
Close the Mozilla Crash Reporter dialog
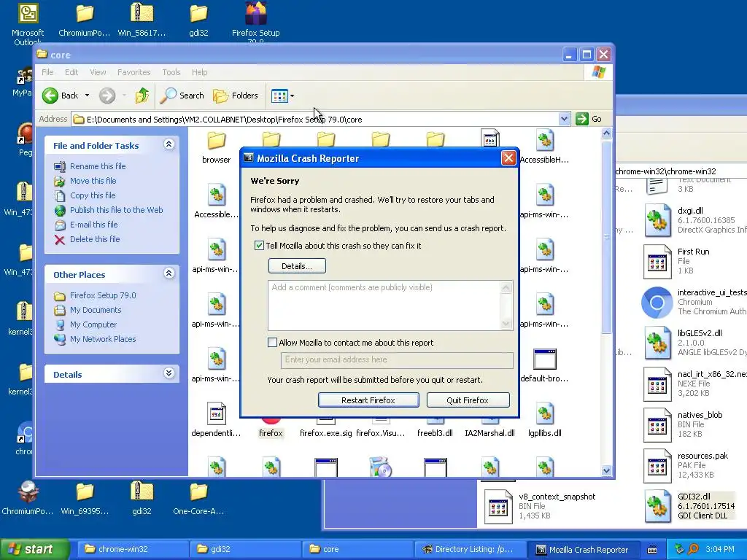click(508, 158)
